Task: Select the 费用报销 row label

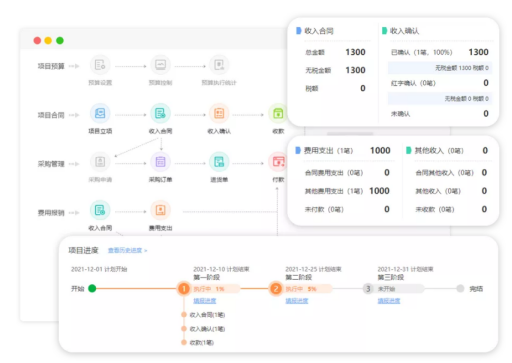Action: click(51, 213)
